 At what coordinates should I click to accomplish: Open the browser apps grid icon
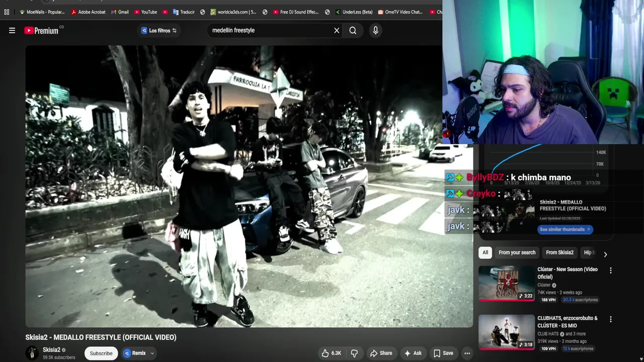click(x=7, y=12)
